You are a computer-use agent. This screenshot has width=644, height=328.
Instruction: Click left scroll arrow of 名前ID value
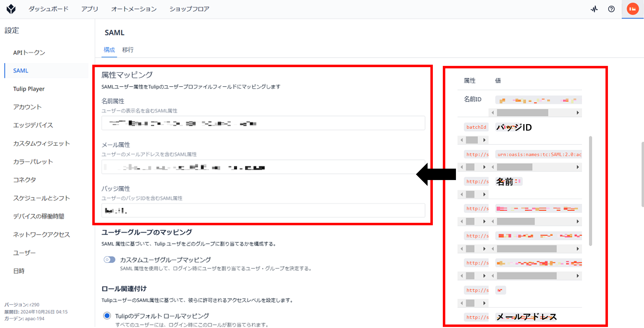coord(493,113)
